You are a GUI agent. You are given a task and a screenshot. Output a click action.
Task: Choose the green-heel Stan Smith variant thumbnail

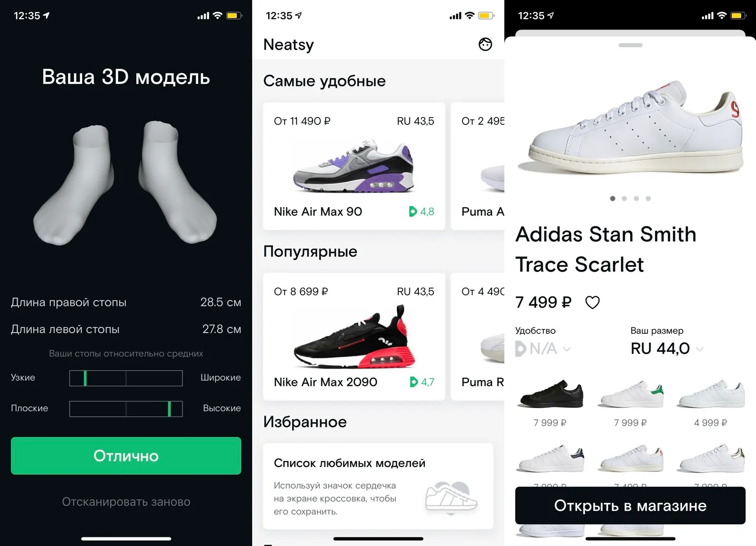pyautogui.click(x=630, y=395)
